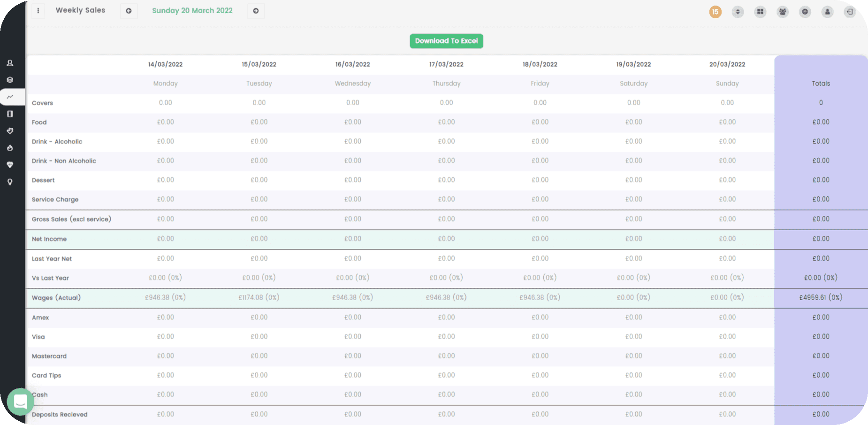
Task: Click the Drink - Non Alcoholic row label
Action: [x=64, y=161]
